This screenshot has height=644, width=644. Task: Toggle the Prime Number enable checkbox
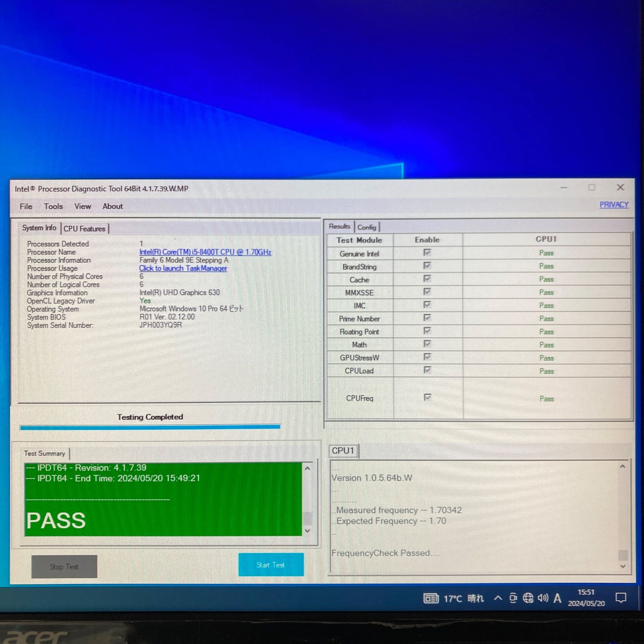[x=427, y=318]
